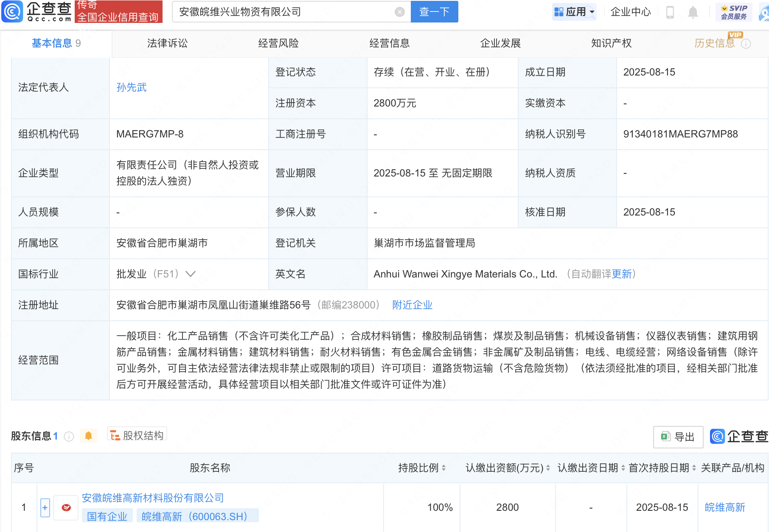Viewport: 769px width, 532px height.
Task: Switch to 基本信息 tab
Action: 56,43
